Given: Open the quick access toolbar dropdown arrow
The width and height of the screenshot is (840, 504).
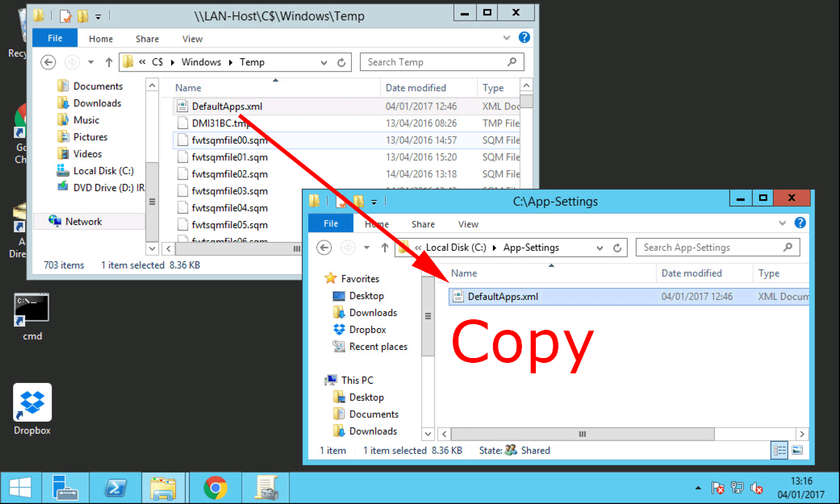Looking at the screenshot, I should [x=374, y=203].
